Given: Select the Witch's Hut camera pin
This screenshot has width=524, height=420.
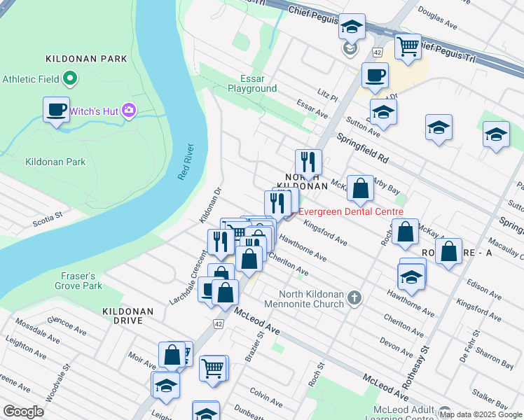Looking at the screenshot, I should pos(129,111).
